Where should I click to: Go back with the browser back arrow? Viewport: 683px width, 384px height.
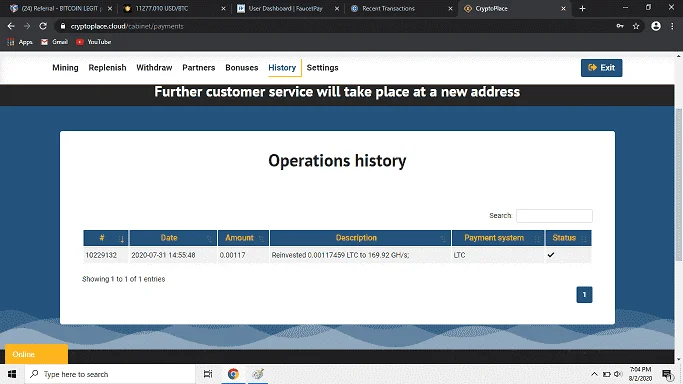point(11,26)
